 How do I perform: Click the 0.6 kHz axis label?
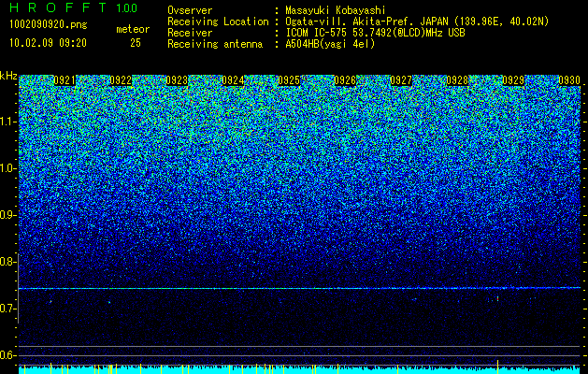pyautogui.click(x=8, y=355)
